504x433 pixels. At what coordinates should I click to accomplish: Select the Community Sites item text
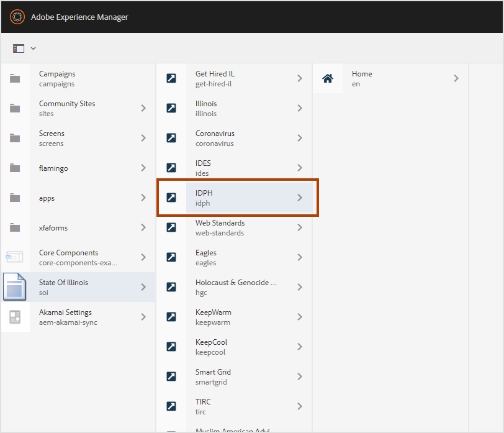click(x=67, y=104)
